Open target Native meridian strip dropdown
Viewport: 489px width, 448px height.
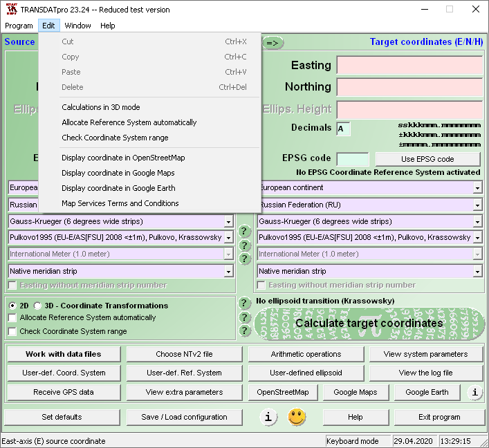477,272
